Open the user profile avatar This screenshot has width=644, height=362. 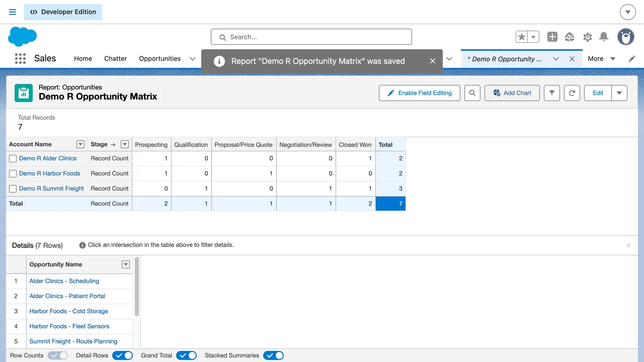[626, 37]
